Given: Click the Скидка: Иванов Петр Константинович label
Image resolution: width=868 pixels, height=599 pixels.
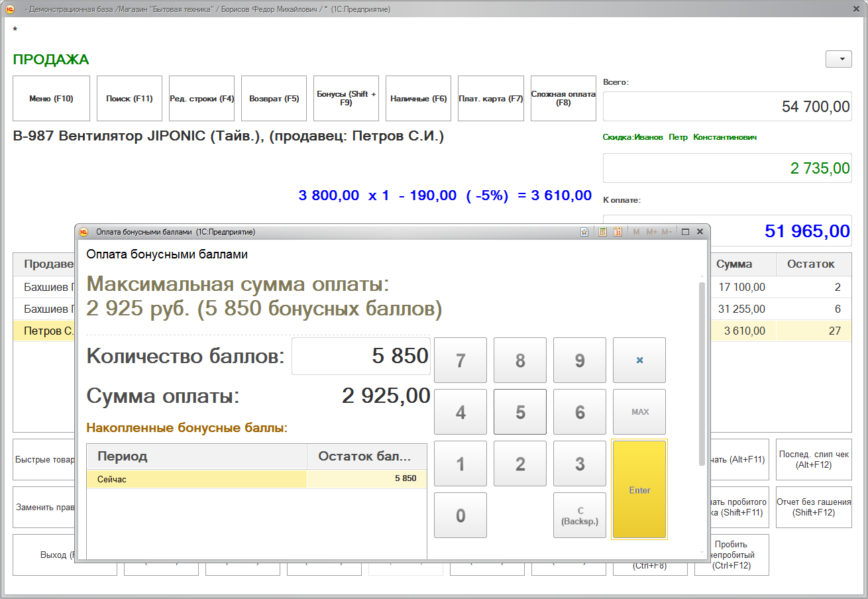Looking at the screenshot, I should (680, 137).
